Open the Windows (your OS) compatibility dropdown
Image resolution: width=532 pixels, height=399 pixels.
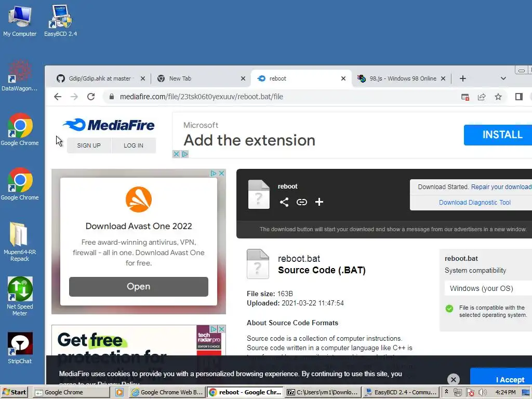pos(488,288)
